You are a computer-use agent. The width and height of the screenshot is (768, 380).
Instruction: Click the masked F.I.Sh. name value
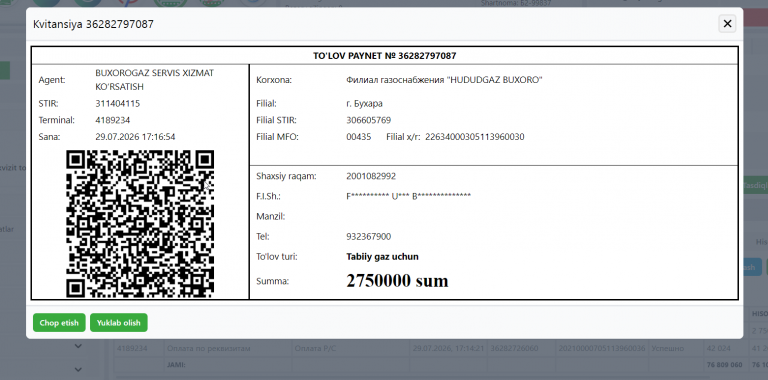[408, 196]
